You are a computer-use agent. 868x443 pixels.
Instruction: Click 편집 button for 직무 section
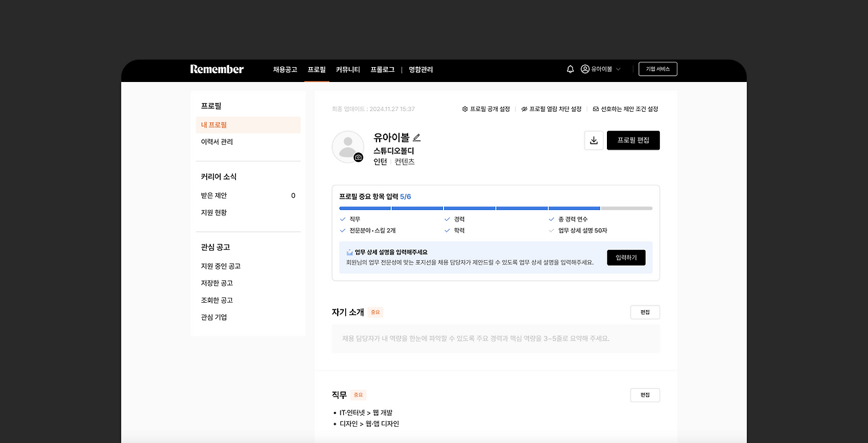pyautogui.click(x=645, y=395)
